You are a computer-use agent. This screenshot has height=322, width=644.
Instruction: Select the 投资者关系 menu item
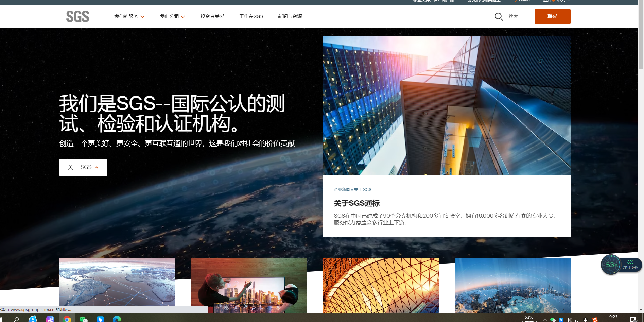pyautogui.click(x=212, y=16)
